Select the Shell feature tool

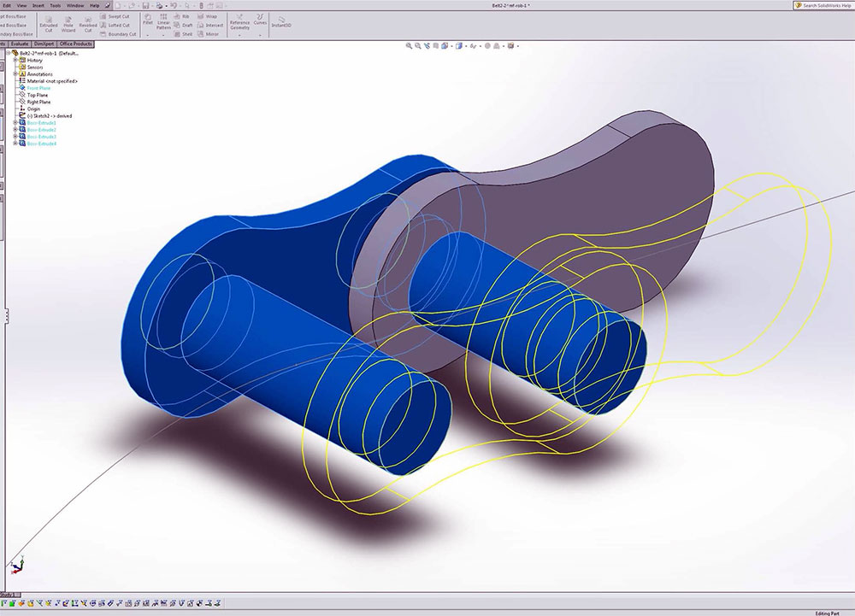point(183,34)
